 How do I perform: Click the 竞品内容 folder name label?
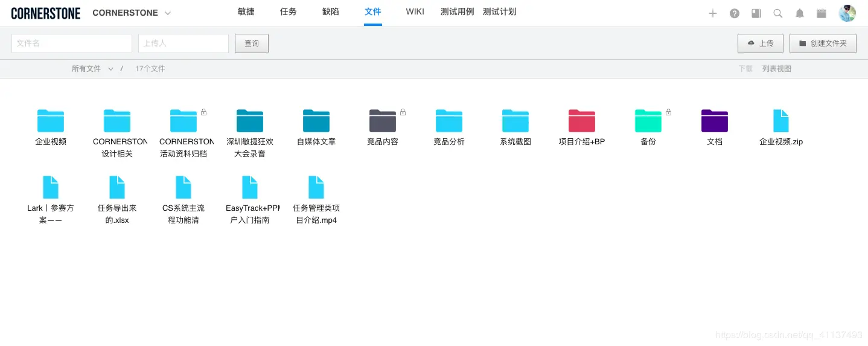pos(383,142)
